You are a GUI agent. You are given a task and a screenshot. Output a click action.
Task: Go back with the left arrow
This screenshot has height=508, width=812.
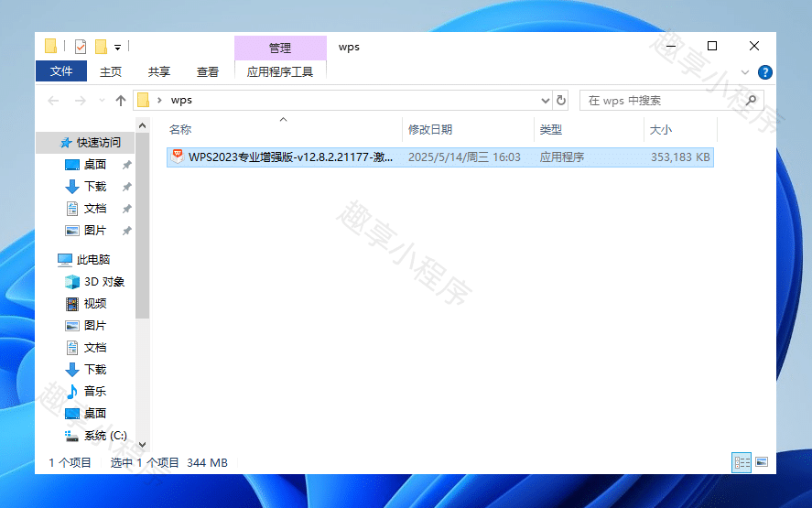(x=53, y=101)
